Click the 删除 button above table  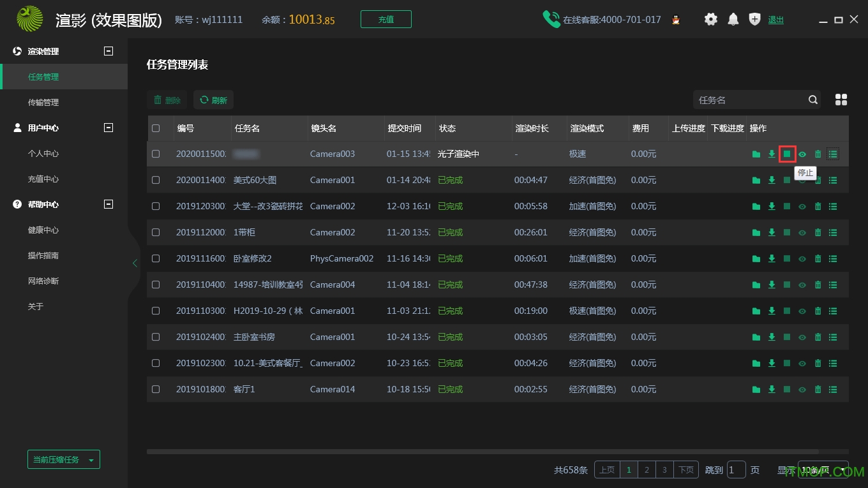(167, 100)
